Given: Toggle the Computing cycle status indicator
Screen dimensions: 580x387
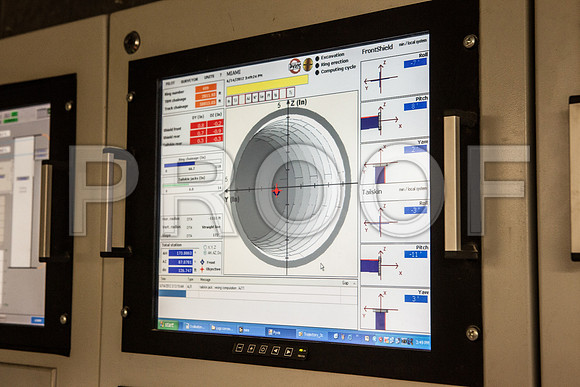Looking at the screenshot, I should coord(317,72).
